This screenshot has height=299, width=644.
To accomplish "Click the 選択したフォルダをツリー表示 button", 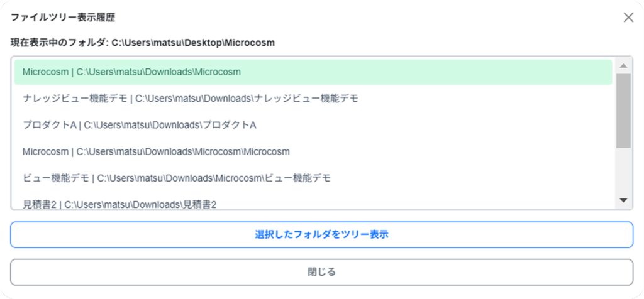I will 321,235.
